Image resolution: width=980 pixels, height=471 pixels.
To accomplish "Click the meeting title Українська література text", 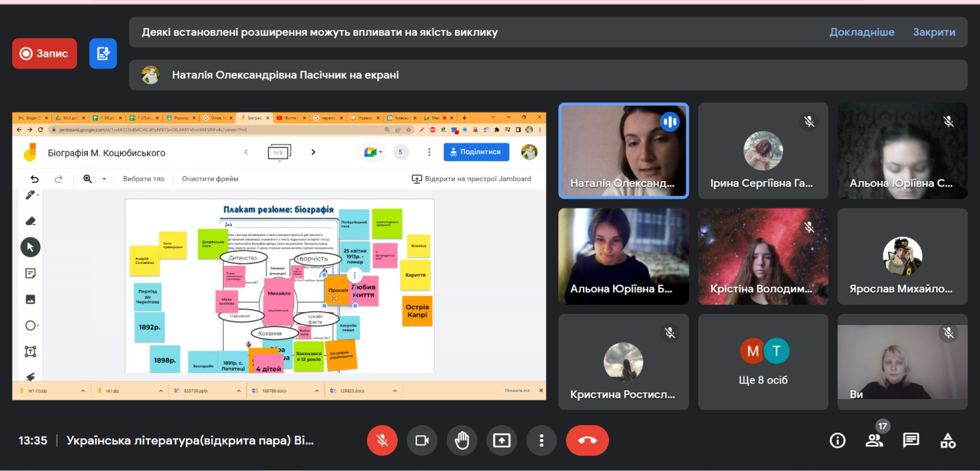I will 191,441.
